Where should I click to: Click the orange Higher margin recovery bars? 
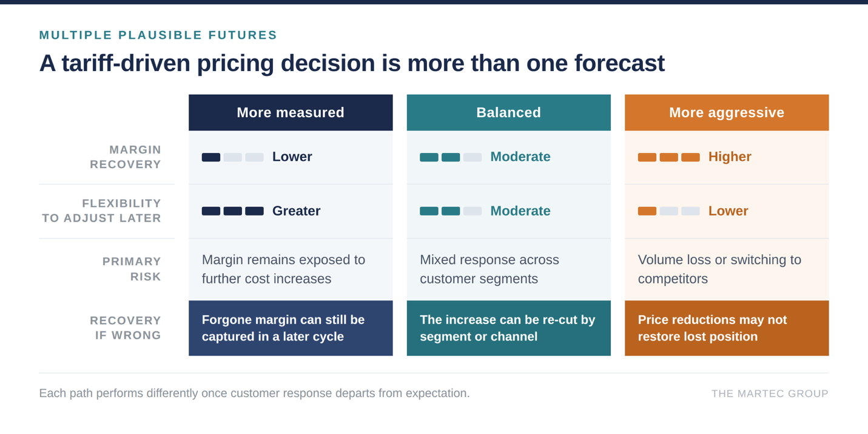(x=668, y=157)
